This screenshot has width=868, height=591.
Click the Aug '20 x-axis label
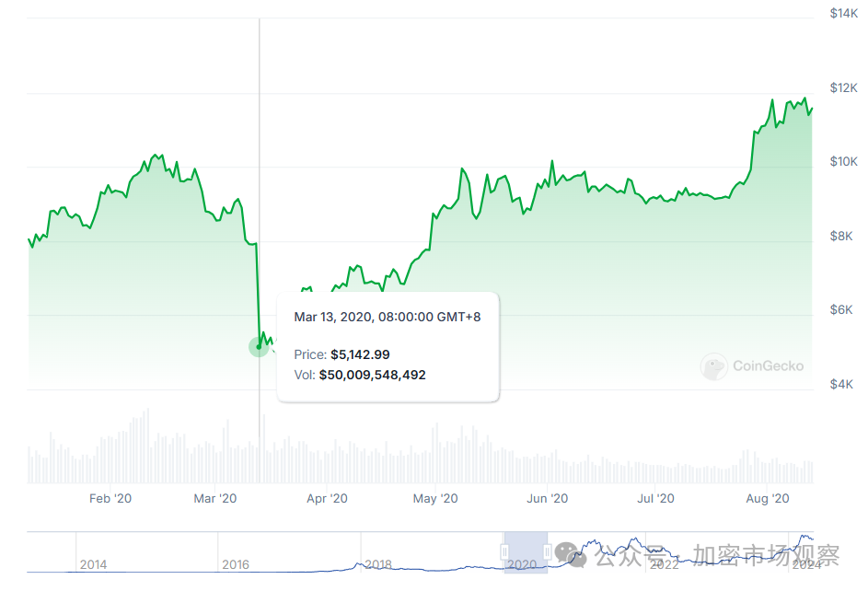[x=768, y=498]
